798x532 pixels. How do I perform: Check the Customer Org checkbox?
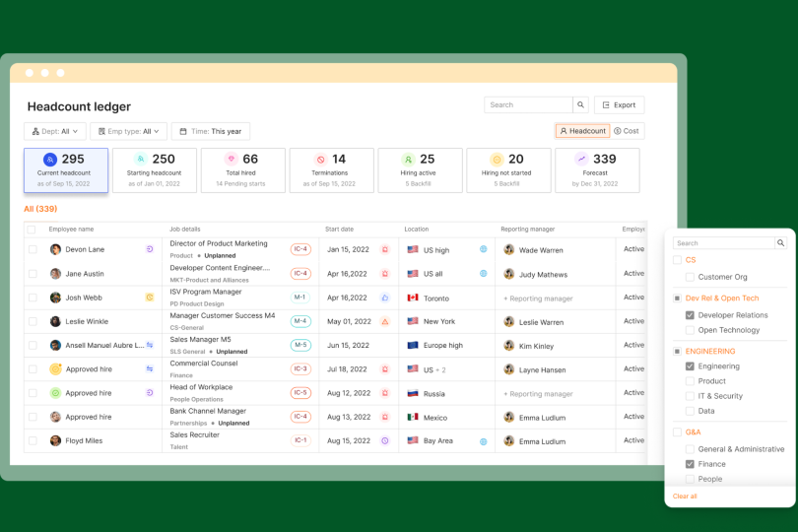pos(690,277)
